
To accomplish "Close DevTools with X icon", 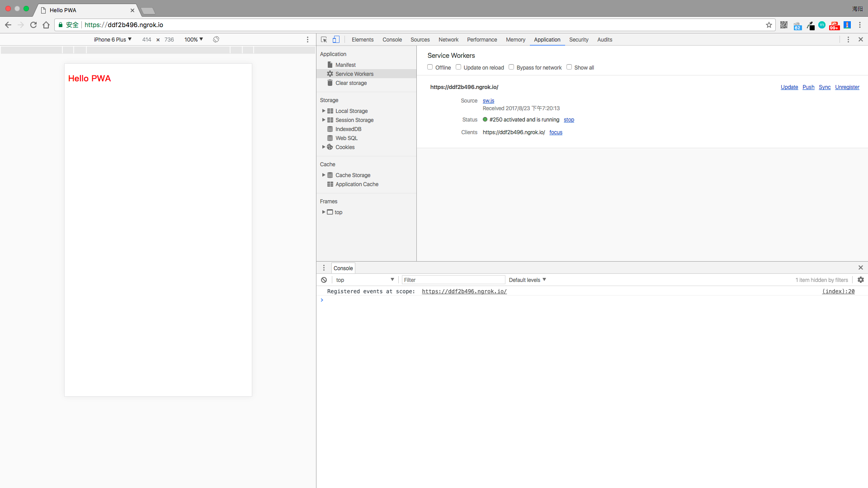I will pos(861,39).
